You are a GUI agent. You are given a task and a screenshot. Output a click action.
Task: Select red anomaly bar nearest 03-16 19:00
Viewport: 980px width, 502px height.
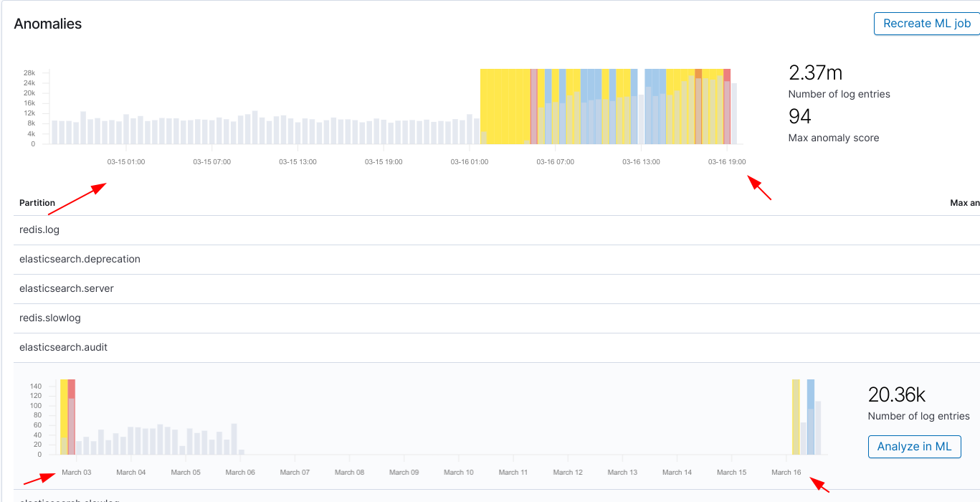(x=727, y=106)
